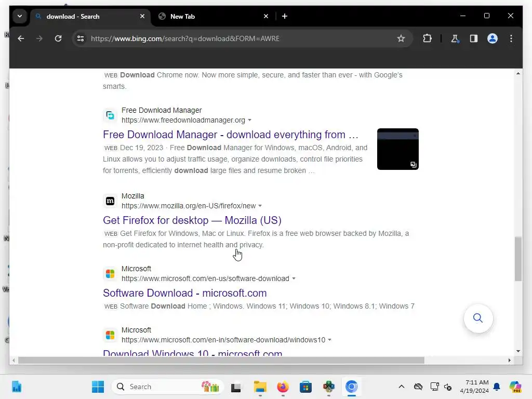532x399 pixels.
Task: Expand mozilla.org firefox/new URL dropdown arrow
Action: point(260,206)
